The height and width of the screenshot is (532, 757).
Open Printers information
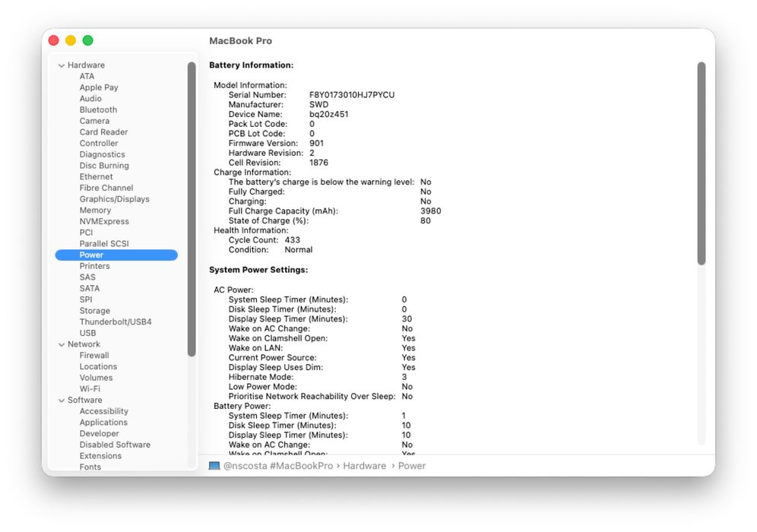tap(94, 266)
